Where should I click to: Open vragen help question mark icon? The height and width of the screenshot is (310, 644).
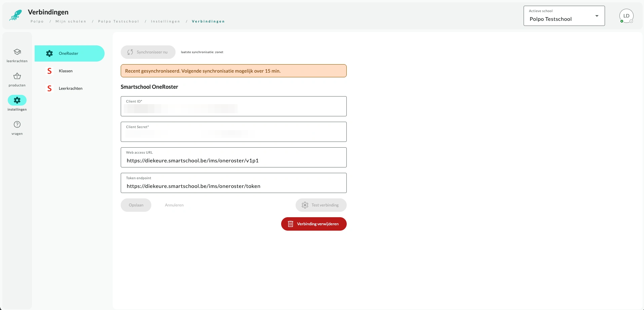(17, 124)
